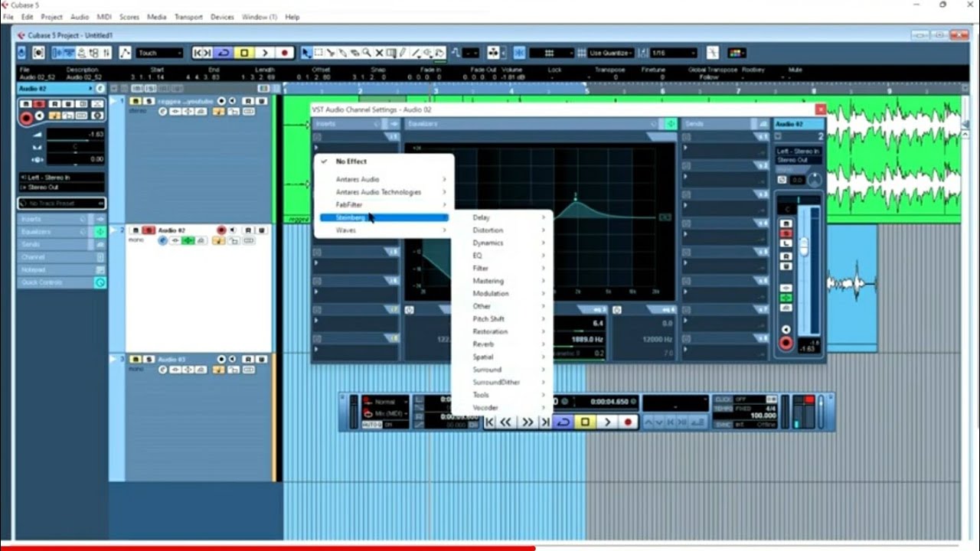This screenshot has height=551, width=980.
Task: Open the Transport menu in menu bar
Action: point(188,17)
